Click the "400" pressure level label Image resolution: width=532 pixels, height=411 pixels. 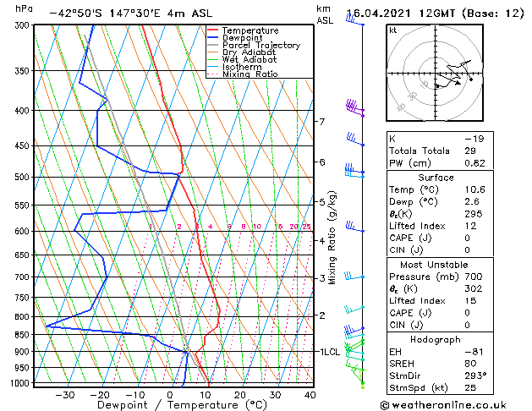tap(24, 111)
